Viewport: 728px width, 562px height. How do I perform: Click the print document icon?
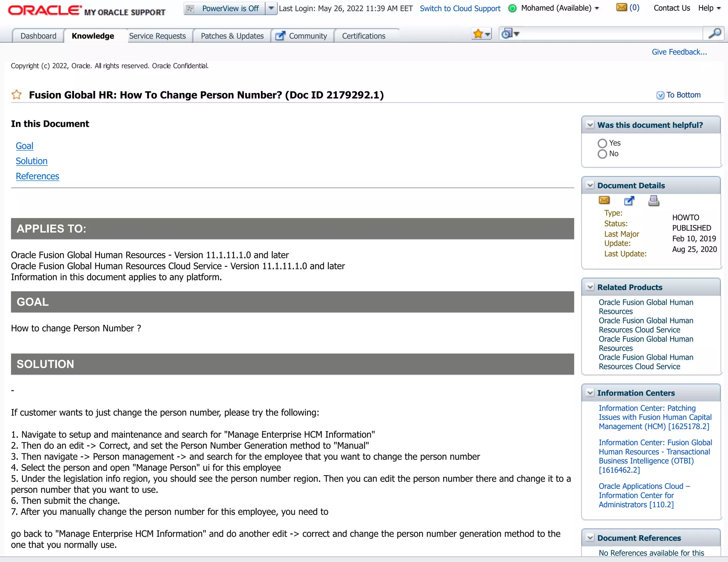tap(653, 201)
